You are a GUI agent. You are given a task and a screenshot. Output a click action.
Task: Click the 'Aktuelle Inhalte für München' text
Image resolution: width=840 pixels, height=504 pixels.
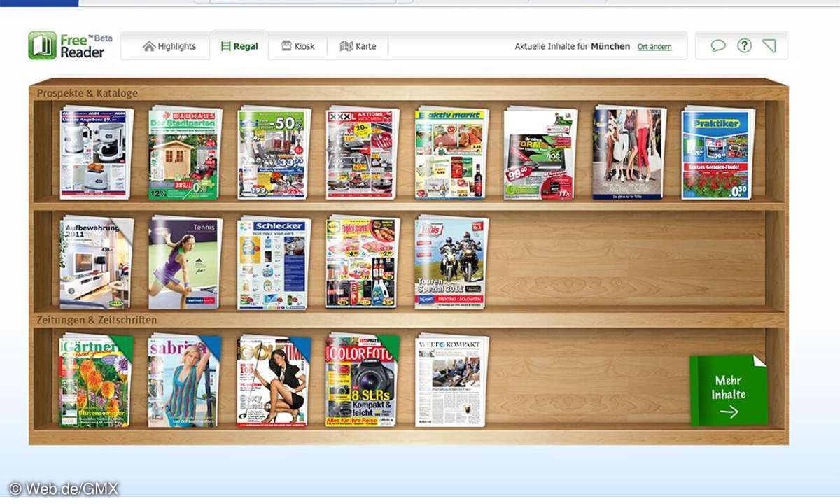point(573,47)
